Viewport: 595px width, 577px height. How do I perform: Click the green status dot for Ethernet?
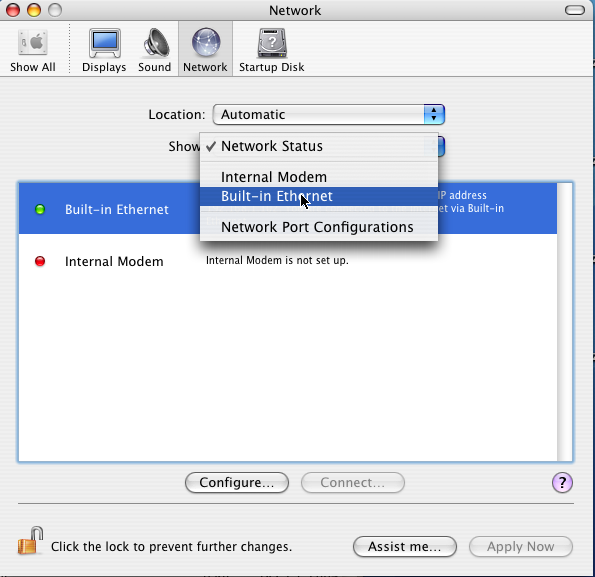(x=40, y=209)
